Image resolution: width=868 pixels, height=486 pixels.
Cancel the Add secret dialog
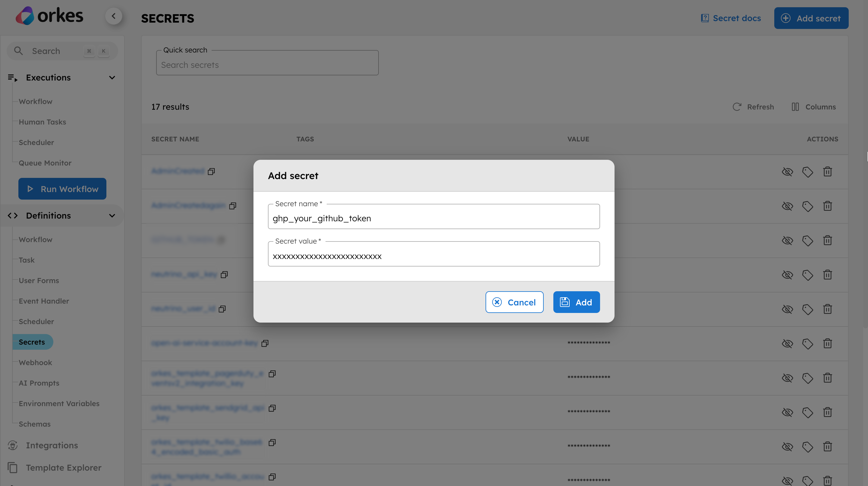click(x=514, y=302)
